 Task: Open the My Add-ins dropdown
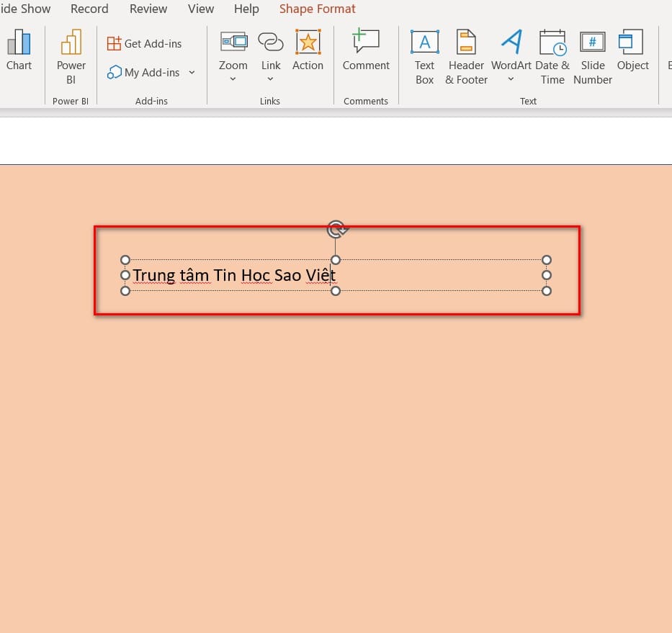click(x=192, y=72)
